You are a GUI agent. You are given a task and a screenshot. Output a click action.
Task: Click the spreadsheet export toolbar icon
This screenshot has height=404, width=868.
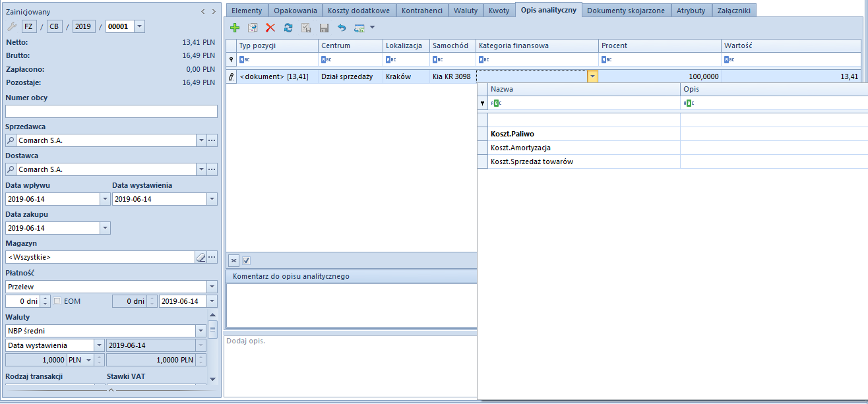tap(359, 28)
